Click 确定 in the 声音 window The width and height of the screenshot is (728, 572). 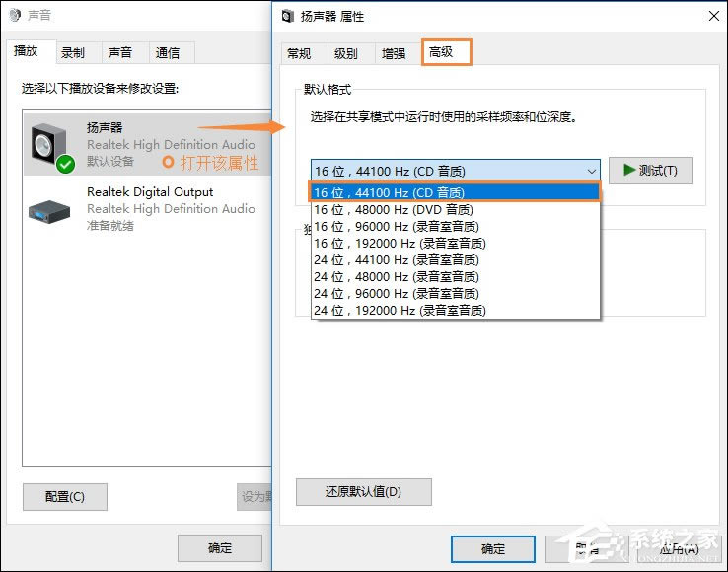tap(220, 548)
